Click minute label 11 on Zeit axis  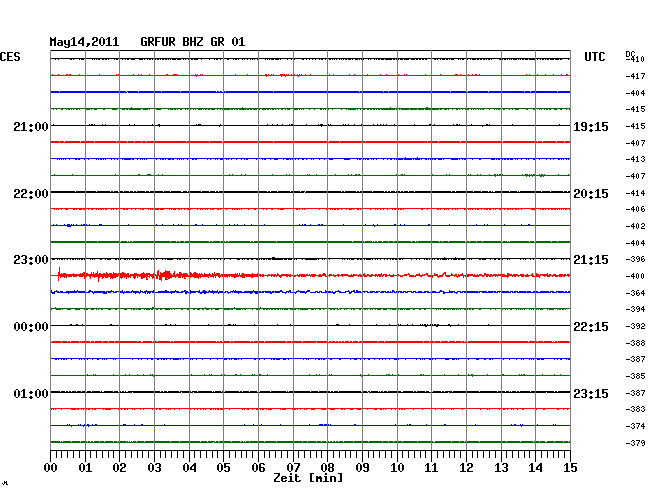click(431, 468)
